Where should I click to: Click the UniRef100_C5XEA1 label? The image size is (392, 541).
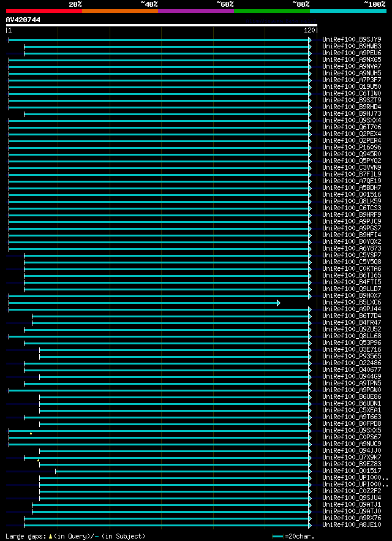[352, 410]
